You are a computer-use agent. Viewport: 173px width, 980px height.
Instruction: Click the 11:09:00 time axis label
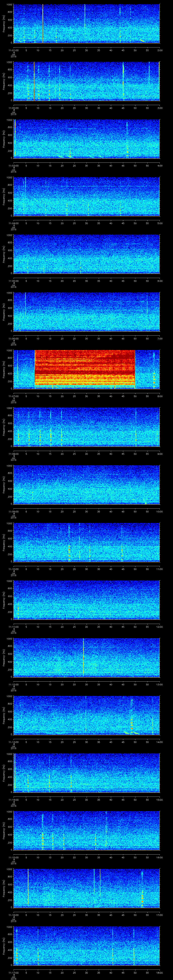coord(13,511)
